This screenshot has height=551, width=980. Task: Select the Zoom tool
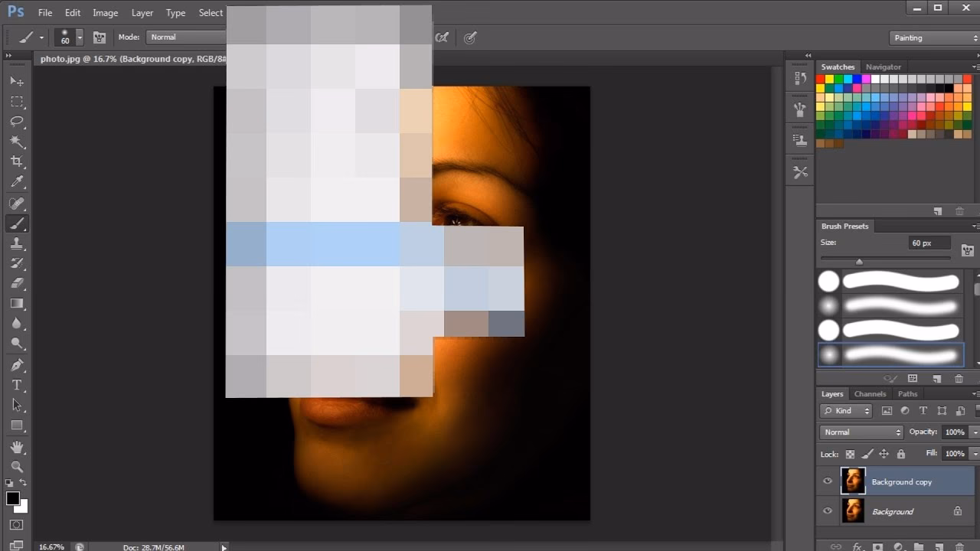[17, 465]
